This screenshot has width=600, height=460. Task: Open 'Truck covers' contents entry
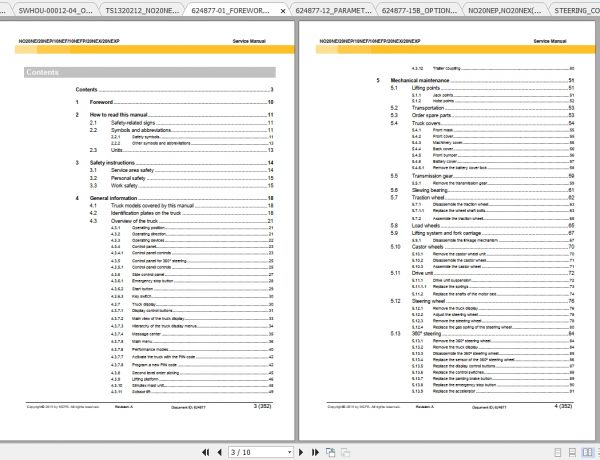tap(483, 123)
